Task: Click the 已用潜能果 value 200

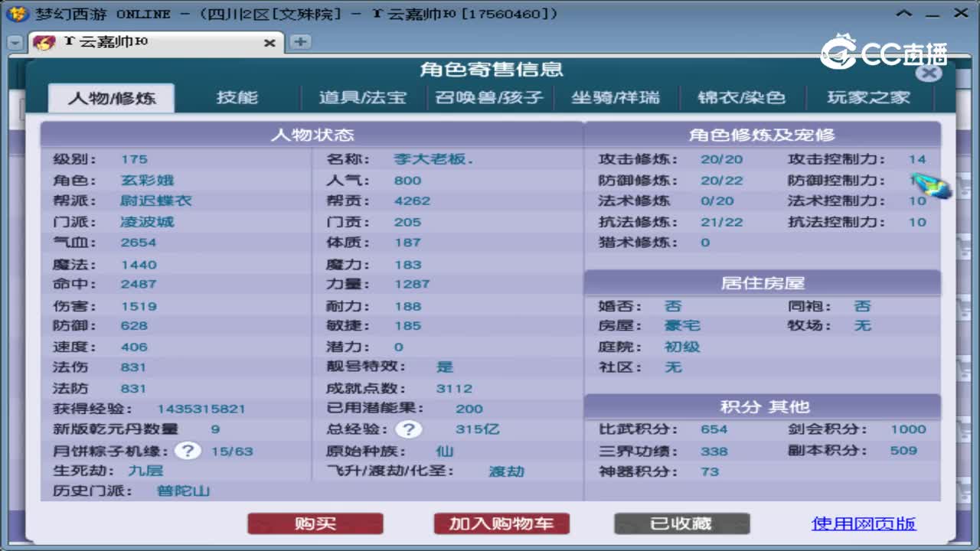Action: (469, 409)
